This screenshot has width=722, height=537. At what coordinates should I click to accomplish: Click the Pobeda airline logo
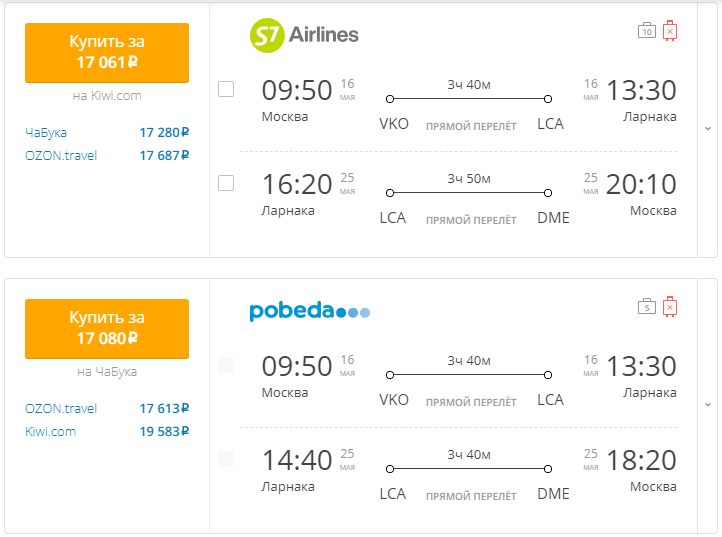pos(309,311)
